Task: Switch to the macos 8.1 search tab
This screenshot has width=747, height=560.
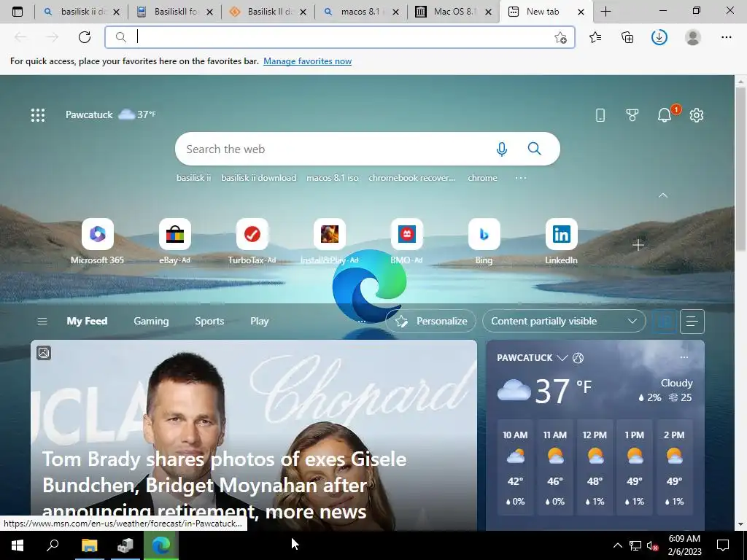Action: coord(360,12)
